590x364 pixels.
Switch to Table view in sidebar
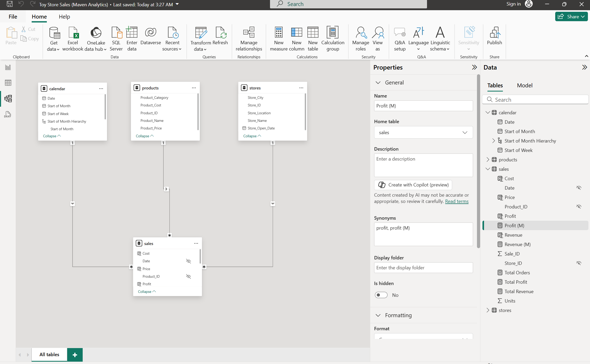pos(8,83)
